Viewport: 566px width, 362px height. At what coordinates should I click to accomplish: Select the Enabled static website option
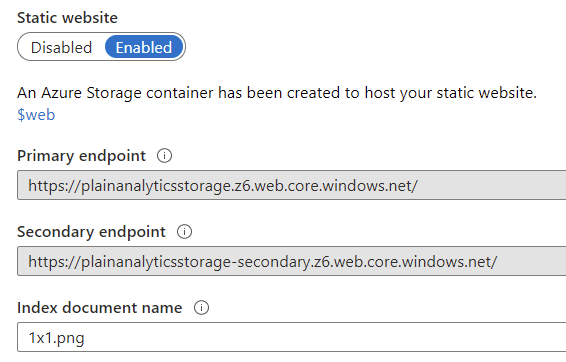click(x=144, y=47)
